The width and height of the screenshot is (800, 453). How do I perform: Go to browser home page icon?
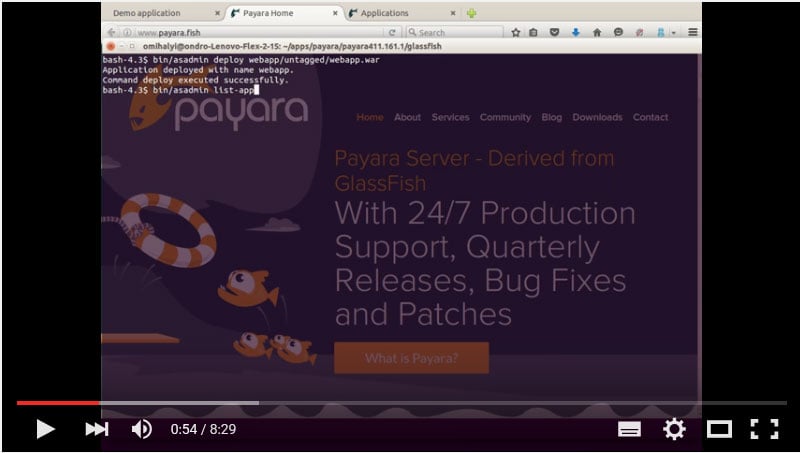(x=597, y=32)
